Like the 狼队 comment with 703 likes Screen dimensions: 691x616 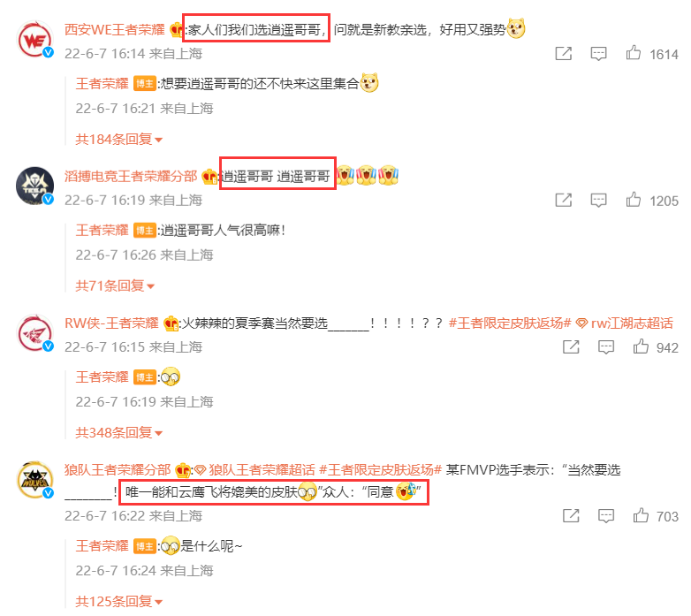(641, 515)
